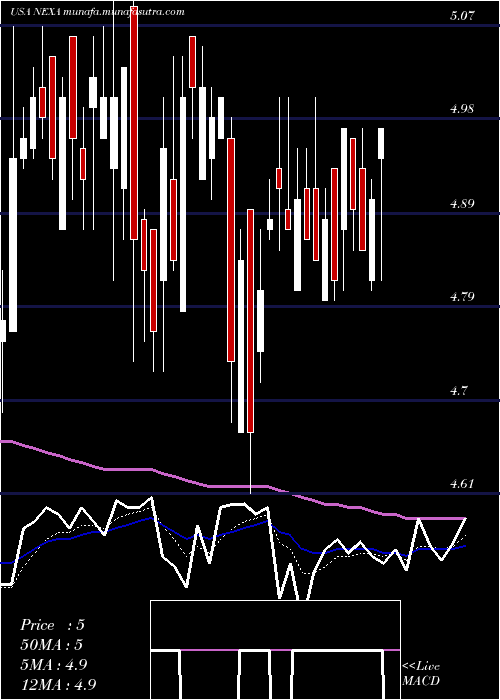500x700 pixels.
Task: Click the last white candlestick on the right
Action: (381, 143)
